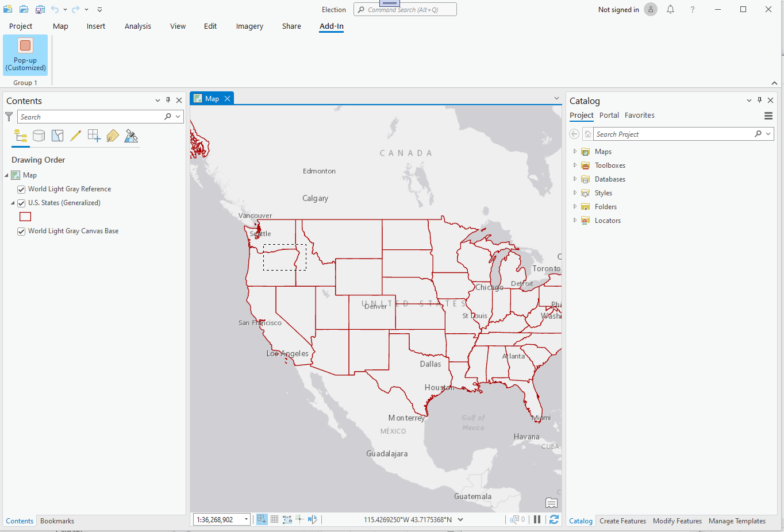
Task: Open the Bookmarks tab below Contents
Action: pos(57,521)
